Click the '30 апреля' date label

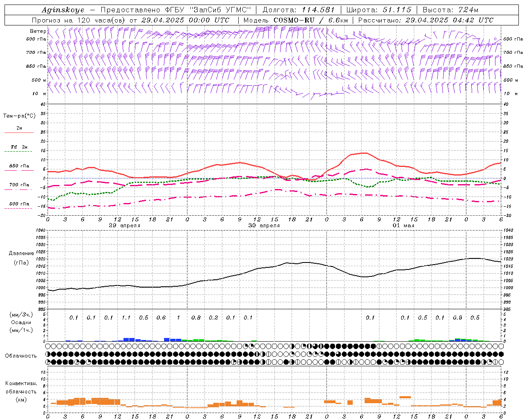coord(264,226)
